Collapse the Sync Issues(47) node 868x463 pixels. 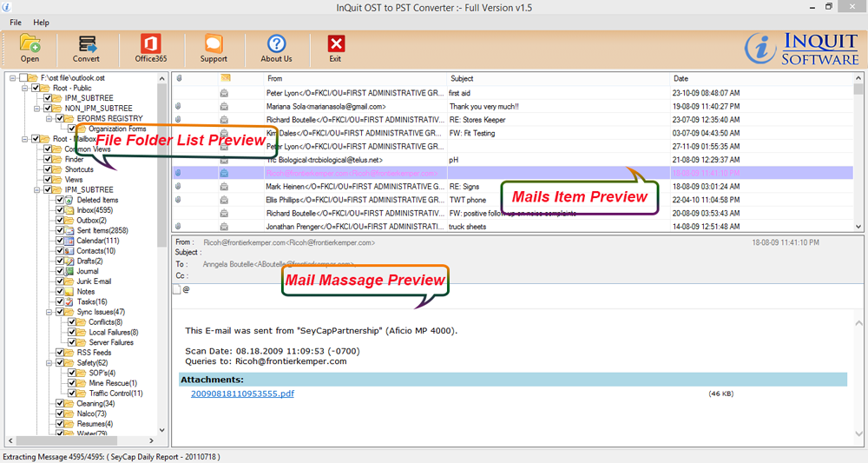point(49,312)
